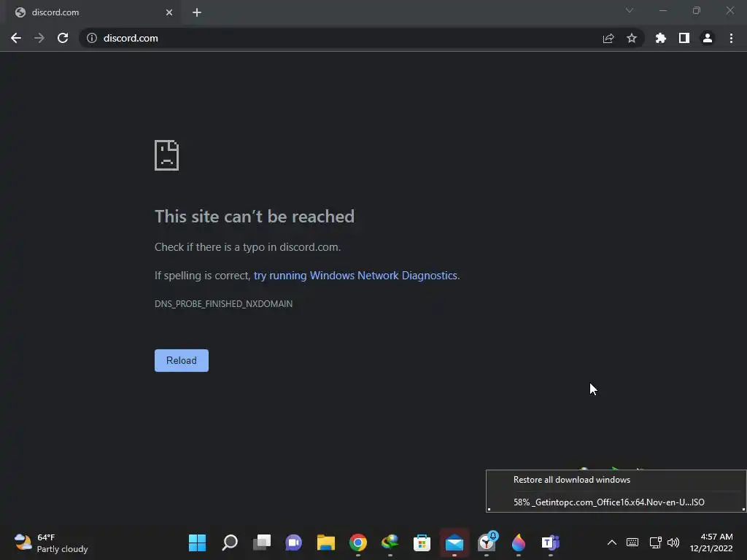The height and width of the screenshot is (560, 747).
Task: Close the discord.com tab
Action: (x=169, y=12)
